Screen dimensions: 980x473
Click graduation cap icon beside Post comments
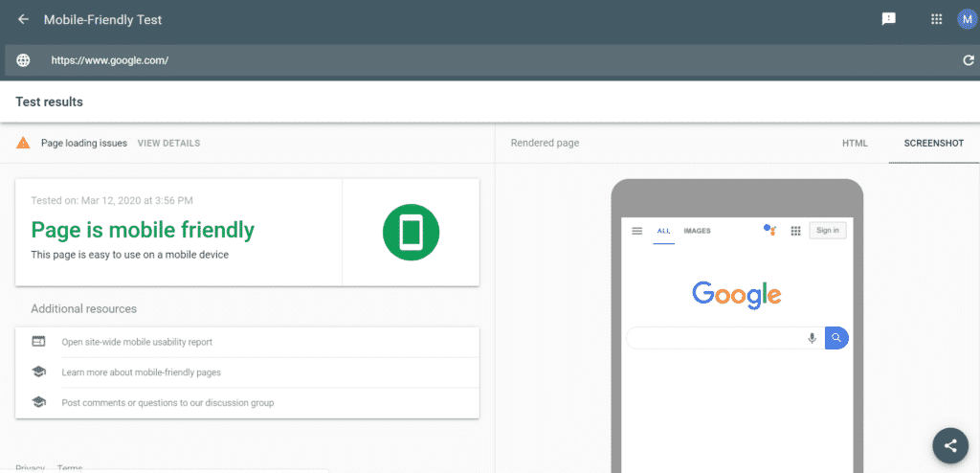coord(38,402)
